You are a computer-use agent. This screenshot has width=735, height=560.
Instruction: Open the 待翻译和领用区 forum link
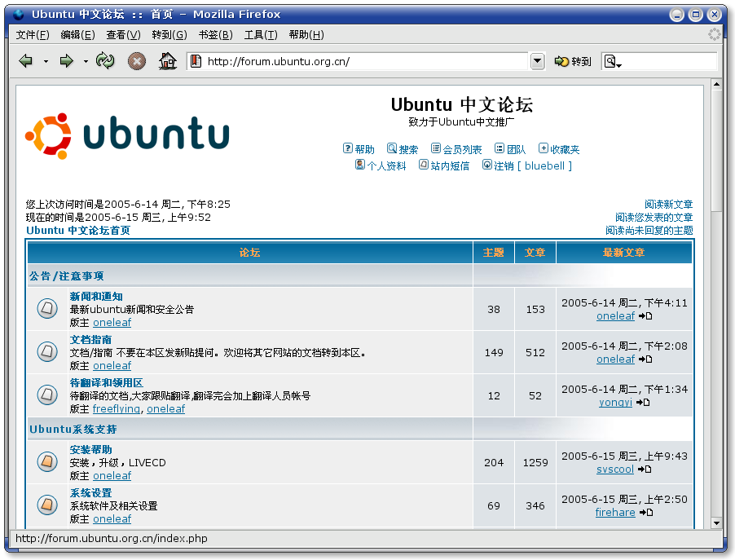pyautogui.click(x=107, y=382)
